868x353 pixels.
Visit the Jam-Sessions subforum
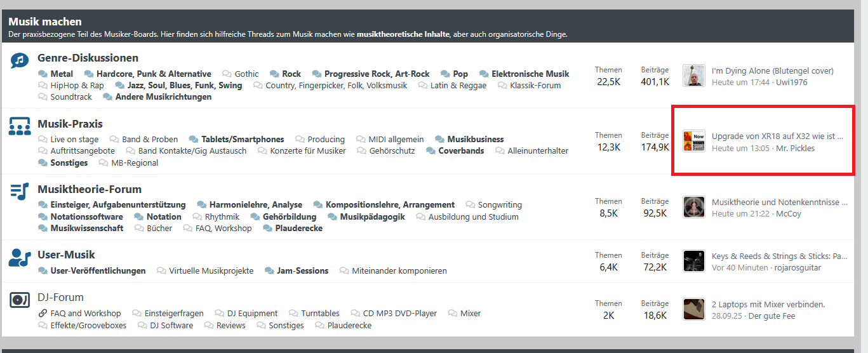click(302, 270)
